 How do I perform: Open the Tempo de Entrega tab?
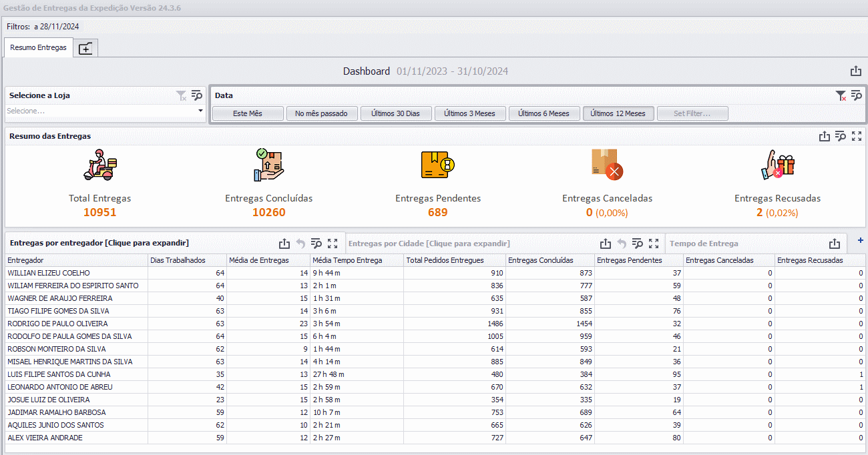(x=704, y=244)
